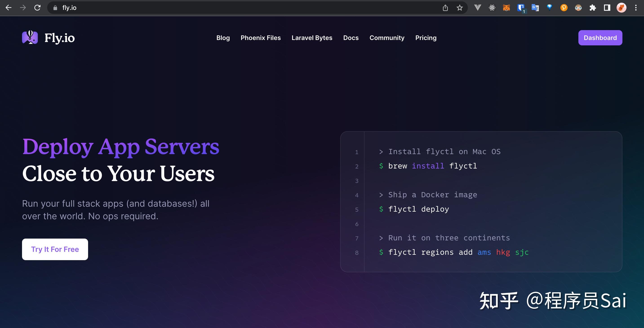Click the Dashboard button
The image size is (644, 328).
(x=600, y=38)
